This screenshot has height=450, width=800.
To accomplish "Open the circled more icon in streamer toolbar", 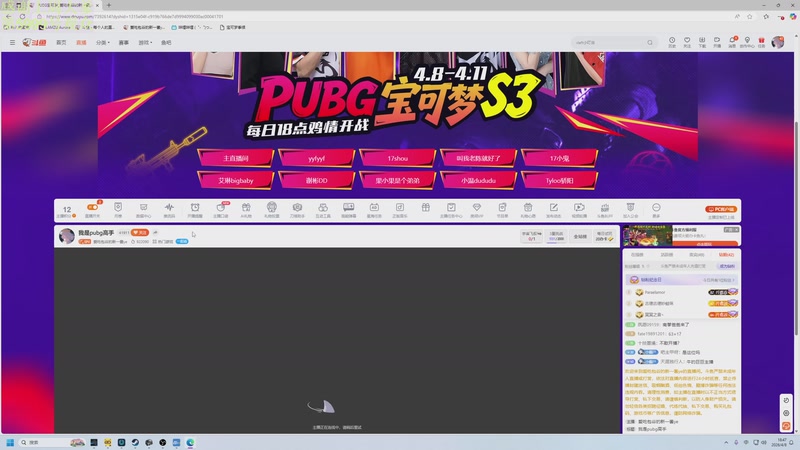I will pos(656,207).
